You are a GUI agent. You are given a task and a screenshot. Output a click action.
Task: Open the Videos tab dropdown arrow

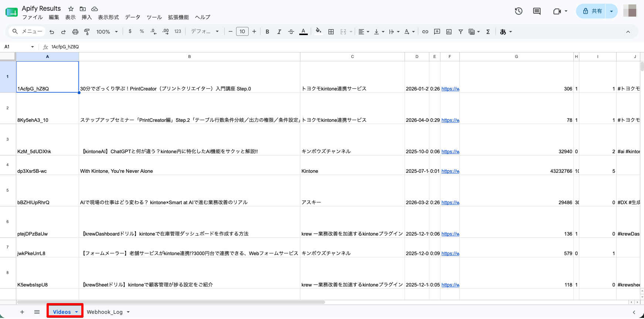coord(76,312)
